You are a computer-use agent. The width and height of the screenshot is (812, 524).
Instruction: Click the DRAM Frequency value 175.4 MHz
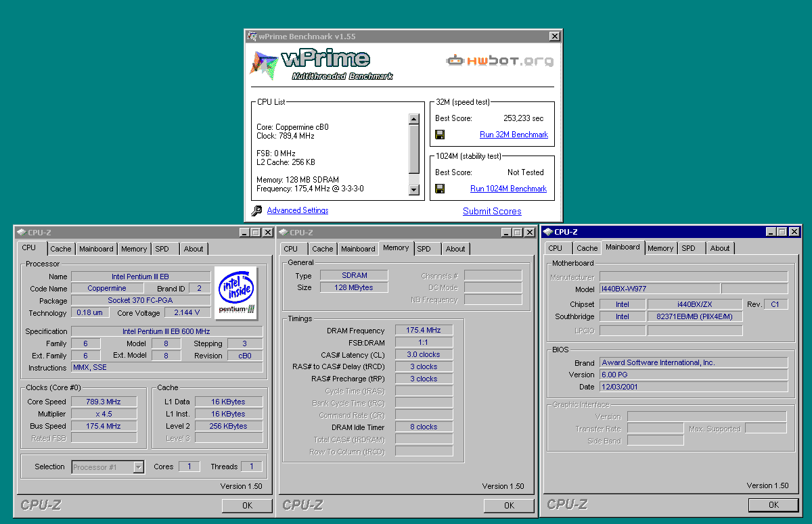click(x=424, y=330)
